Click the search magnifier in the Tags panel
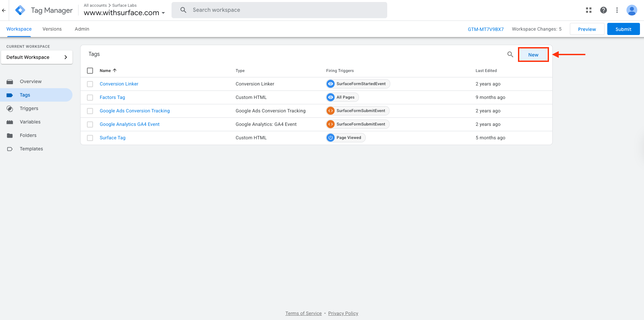This screenshot has height=320, width=644. point(510,54)
